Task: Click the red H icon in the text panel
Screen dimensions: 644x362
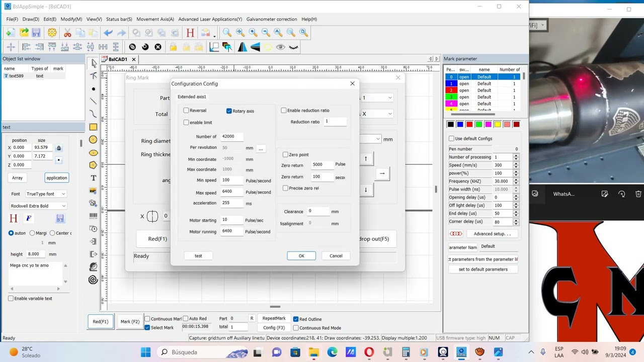Action: pyautogui.click(x=14, y=218)
